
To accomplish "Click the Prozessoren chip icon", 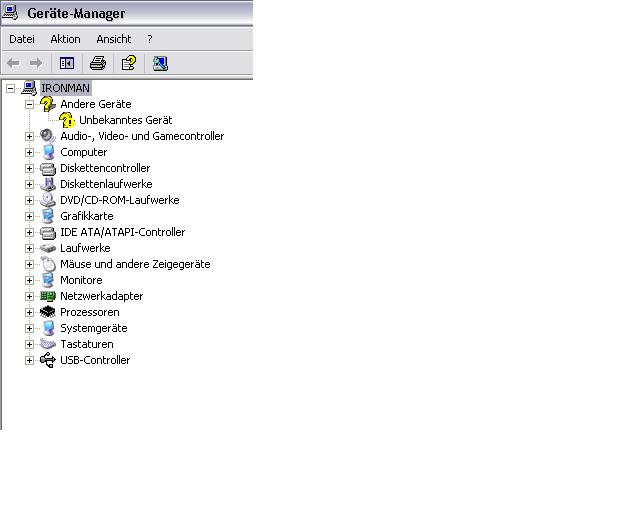I will tap(48, 312).
